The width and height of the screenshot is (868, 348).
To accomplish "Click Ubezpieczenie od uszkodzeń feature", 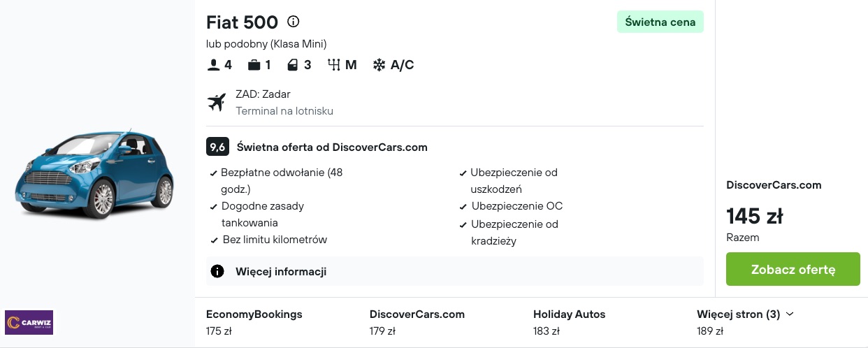I will [x=513, y=180].
